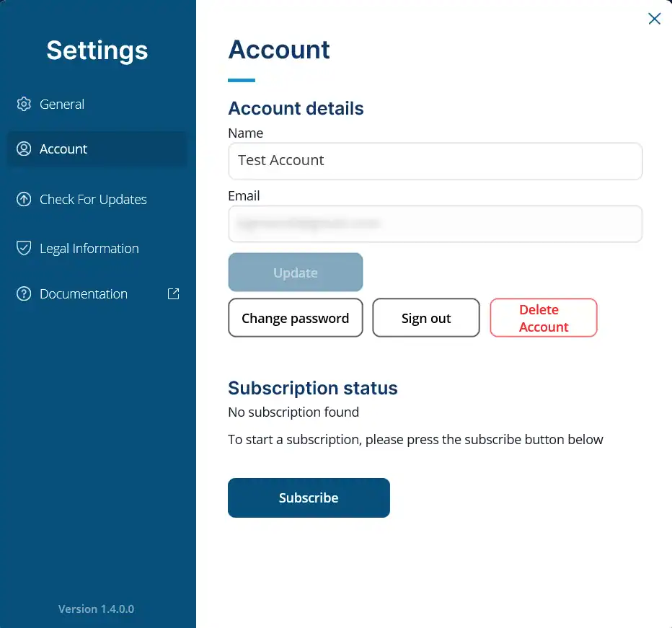Click the red Delete Account button
672x628 pixels.
[543, 318]
